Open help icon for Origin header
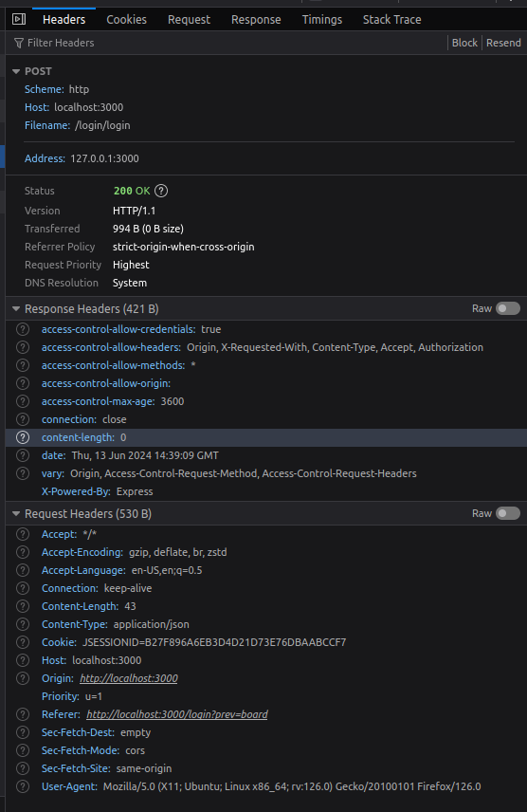The width and height of the screenshot is (527, 812). click(23, 678)
